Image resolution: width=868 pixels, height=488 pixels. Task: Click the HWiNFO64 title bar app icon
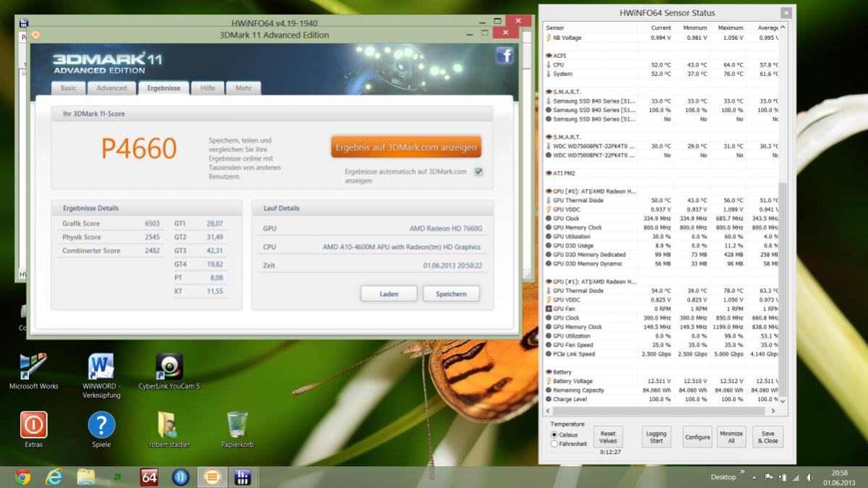(23, 22)
